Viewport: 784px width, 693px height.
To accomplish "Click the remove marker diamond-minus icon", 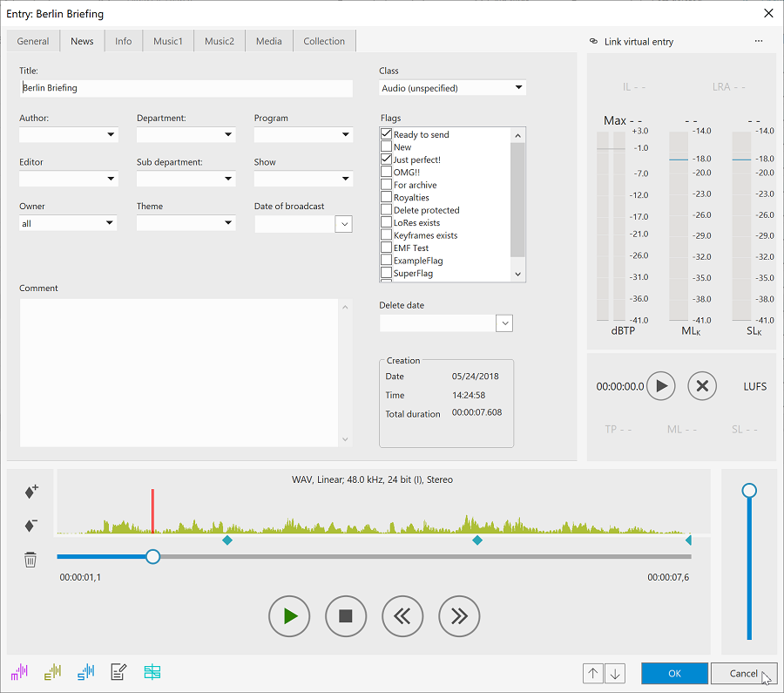I will (31, 526).
